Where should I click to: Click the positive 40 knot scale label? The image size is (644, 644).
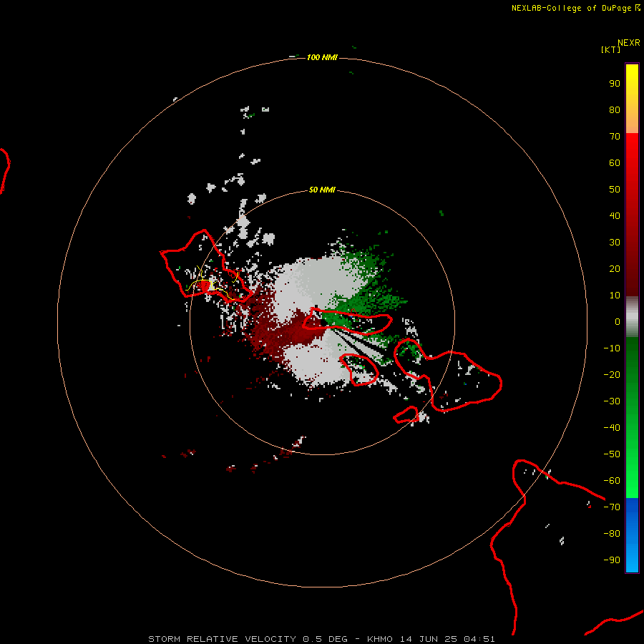coord(615,216)
